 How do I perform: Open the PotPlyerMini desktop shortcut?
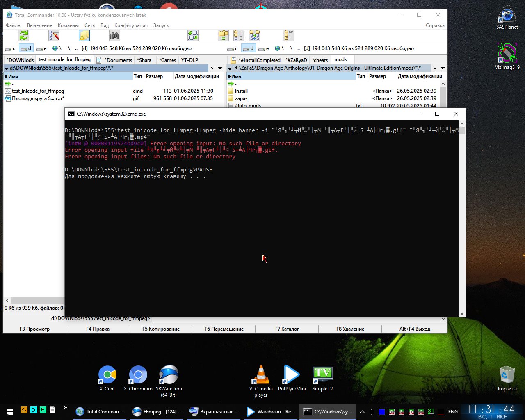point(292,378)
